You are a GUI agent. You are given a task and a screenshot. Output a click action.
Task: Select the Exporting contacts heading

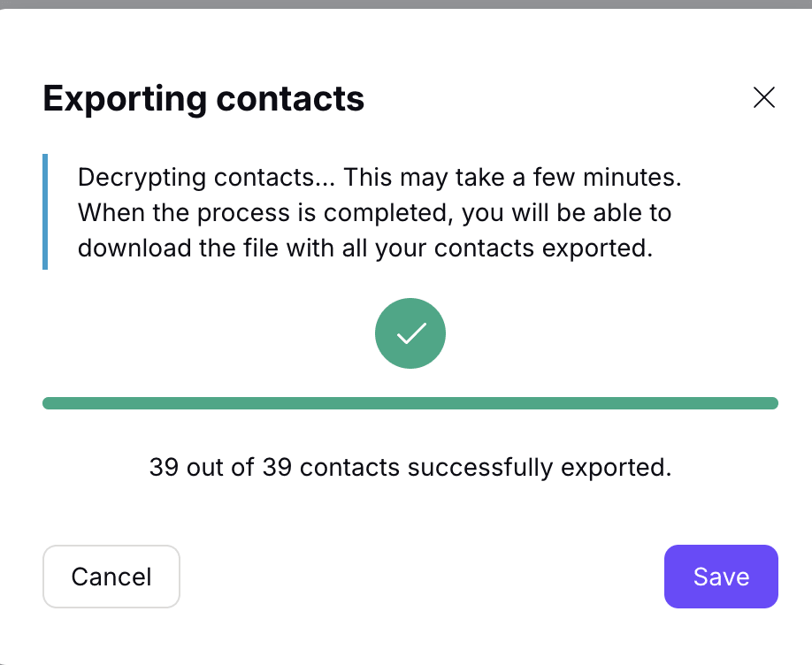pyautogui.click(x=203, y=99)
